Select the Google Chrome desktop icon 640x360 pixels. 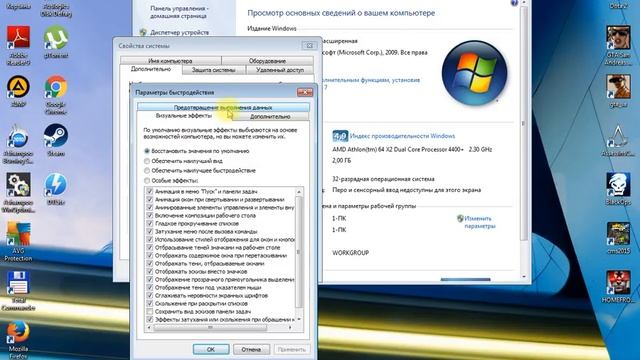coord(56,94)
